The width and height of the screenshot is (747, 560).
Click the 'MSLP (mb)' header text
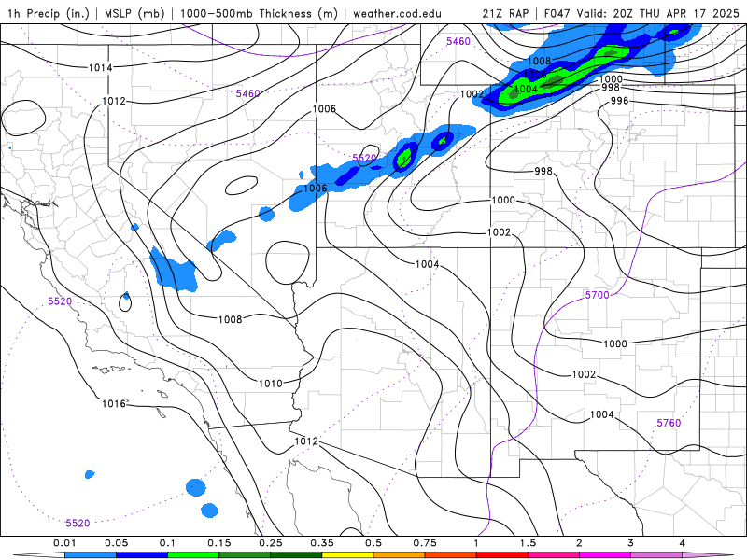click(x=134, y=13)
